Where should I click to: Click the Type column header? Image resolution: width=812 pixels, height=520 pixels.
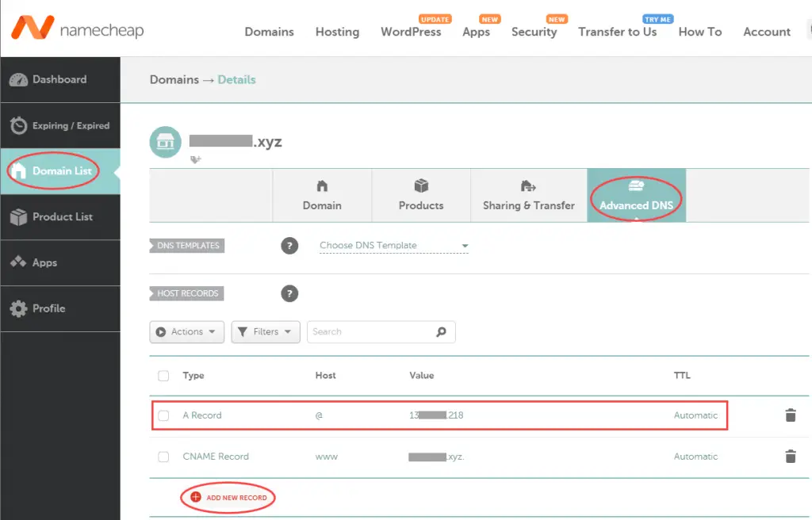(x=193, y=376)
